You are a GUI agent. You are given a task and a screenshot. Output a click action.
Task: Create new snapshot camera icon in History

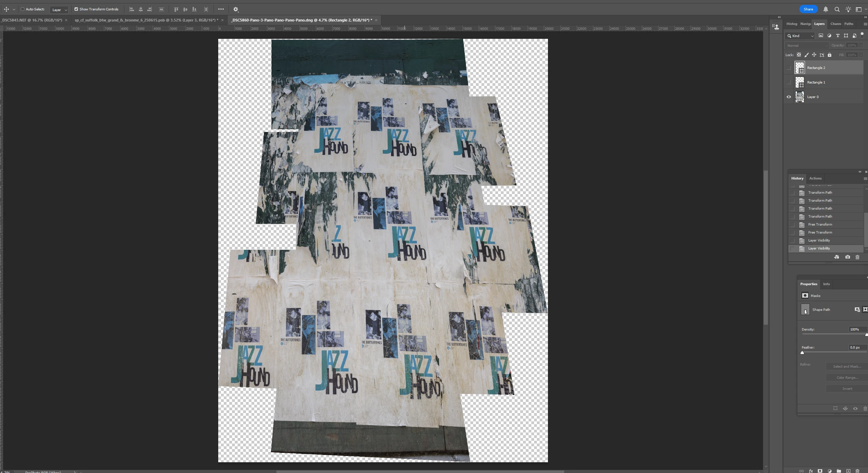pyautogui.click(x=847, y=257)
